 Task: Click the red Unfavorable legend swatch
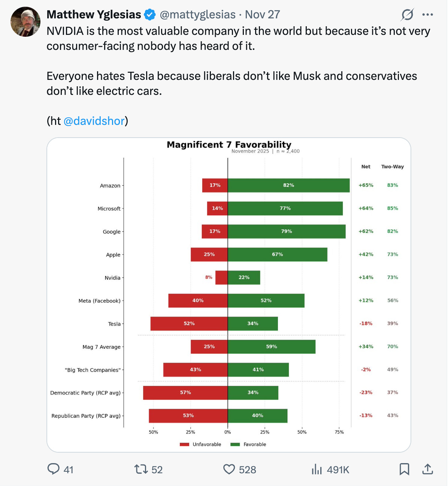(x=184, y=444)
